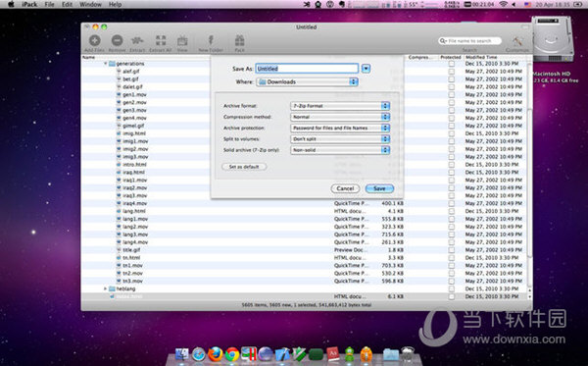Click the file name search field

470,40
